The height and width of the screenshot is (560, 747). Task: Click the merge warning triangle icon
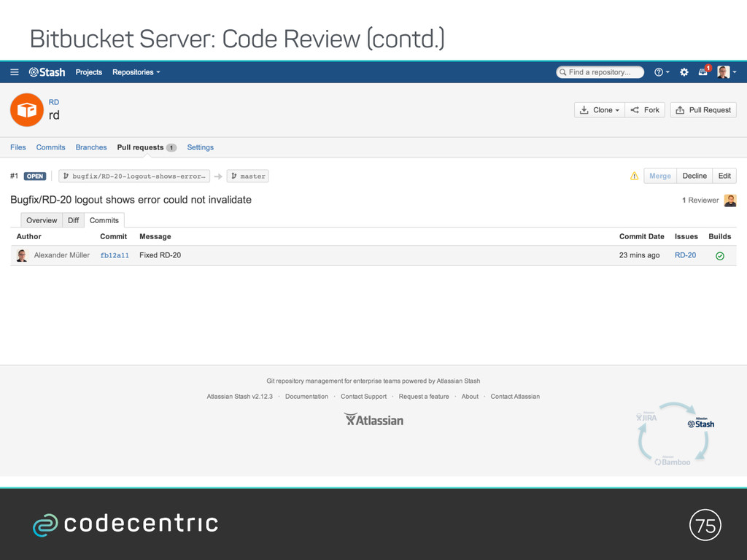634,176
